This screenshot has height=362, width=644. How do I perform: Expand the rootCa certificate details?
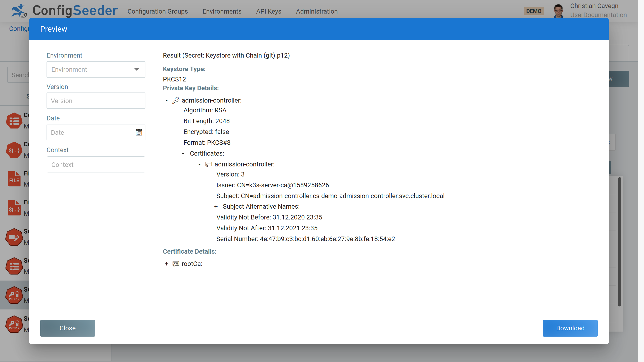click(x=167, y=264)
